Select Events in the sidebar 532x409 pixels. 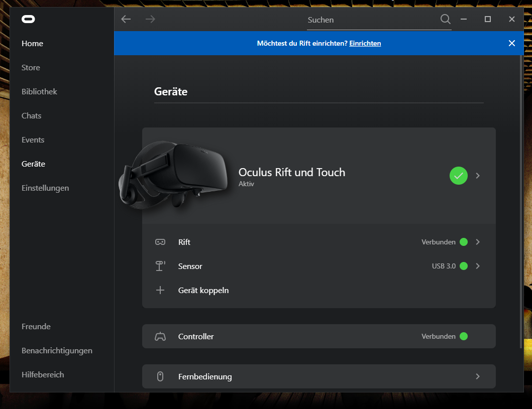point(33,140)
